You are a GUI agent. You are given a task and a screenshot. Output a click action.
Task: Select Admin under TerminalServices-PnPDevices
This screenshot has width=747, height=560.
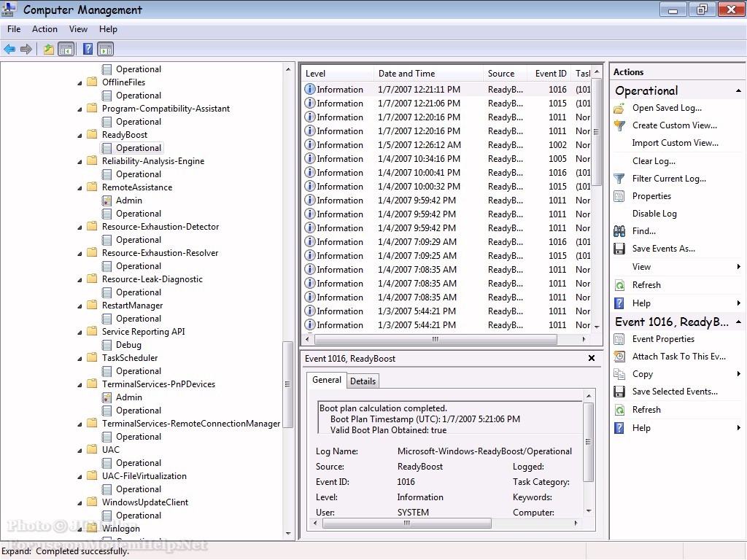128,397
